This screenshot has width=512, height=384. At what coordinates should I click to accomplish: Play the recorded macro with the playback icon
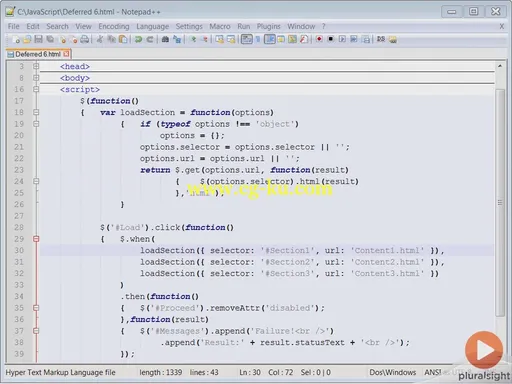click(x=342, y=39)
